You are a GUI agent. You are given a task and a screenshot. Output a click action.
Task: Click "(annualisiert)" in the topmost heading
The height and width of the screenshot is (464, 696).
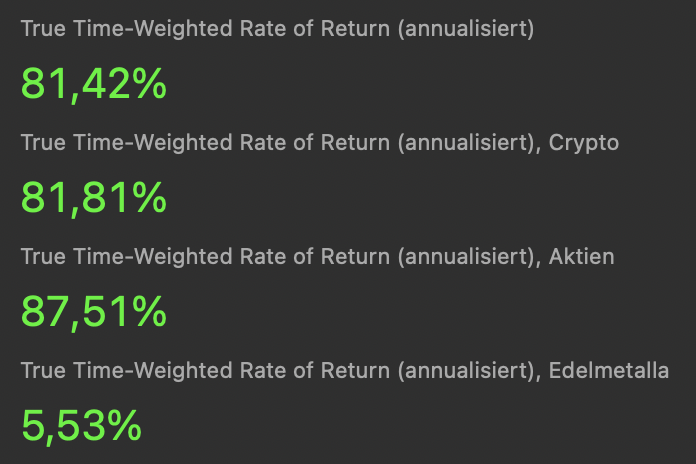(x=465, y=29)
